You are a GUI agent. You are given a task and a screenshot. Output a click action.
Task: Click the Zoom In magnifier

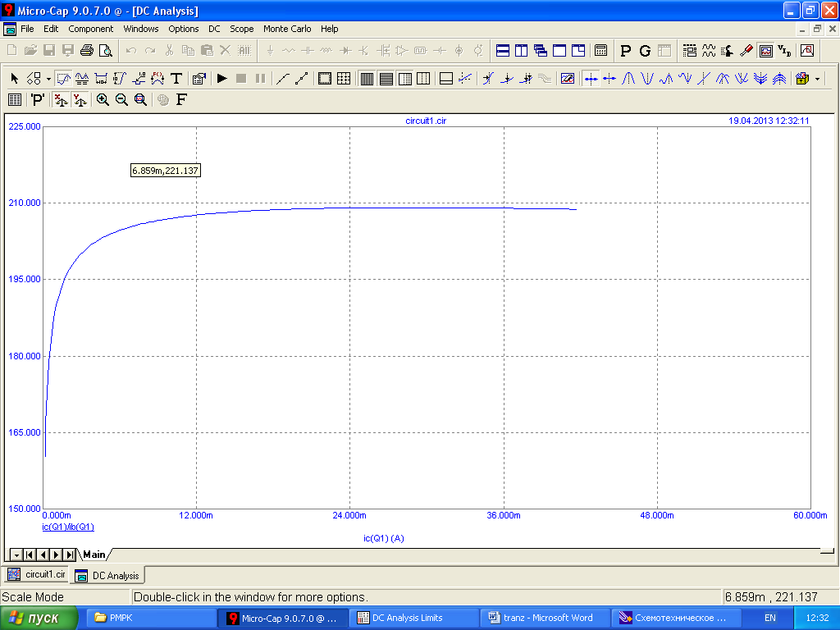pyautogui.click(x=103, y=99)
